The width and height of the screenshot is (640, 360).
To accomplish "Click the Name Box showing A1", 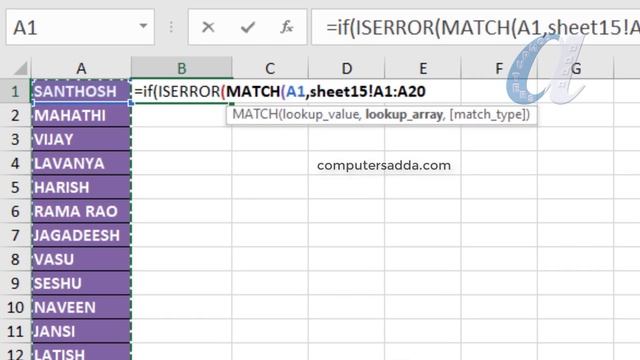I will click(80, 27).
